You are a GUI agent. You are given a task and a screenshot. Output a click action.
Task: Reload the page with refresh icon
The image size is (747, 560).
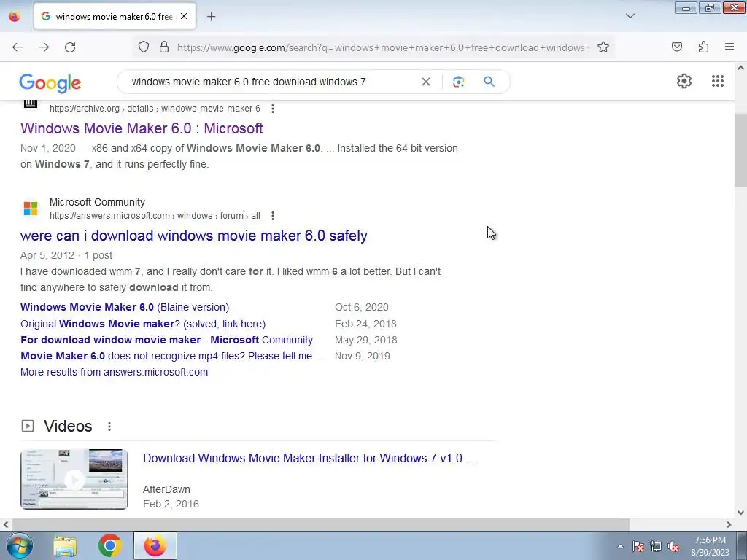click(x=70, y=47)
